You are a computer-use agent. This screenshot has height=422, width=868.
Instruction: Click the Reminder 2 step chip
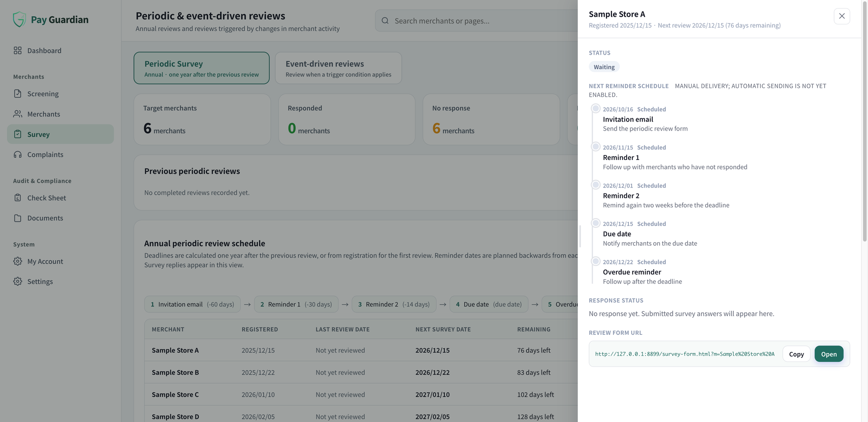394,305
